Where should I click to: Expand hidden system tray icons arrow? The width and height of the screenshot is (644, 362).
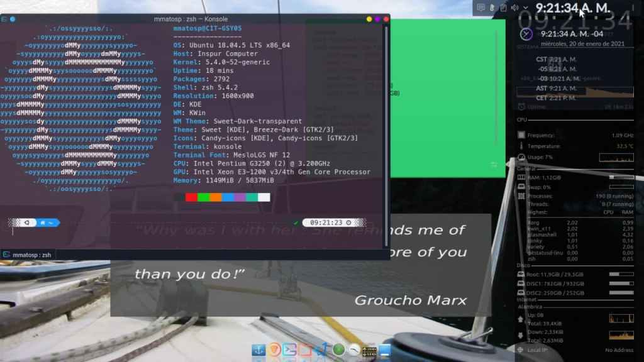526,8
